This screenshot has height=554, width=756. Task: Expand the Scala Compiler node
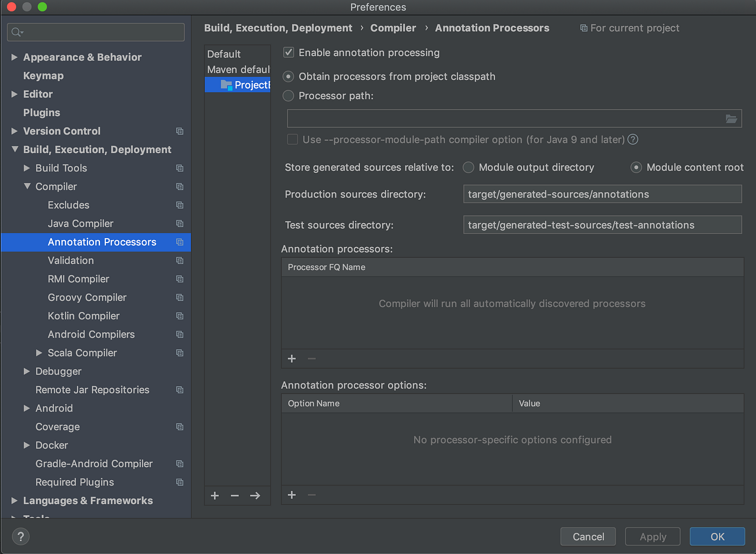(39, 353)
